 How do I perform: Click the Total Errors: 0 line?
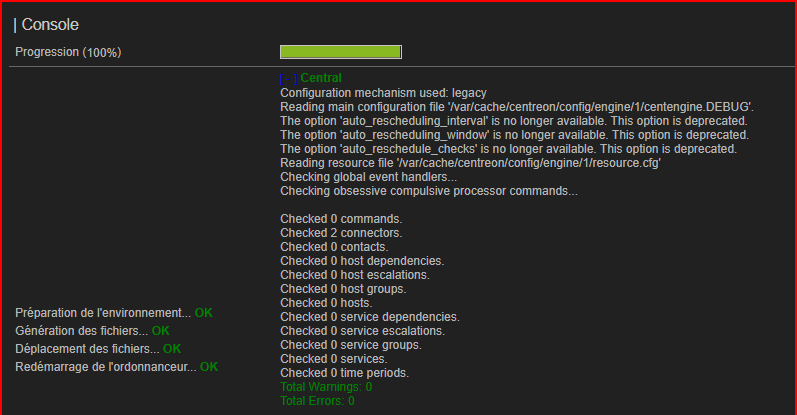317,401
